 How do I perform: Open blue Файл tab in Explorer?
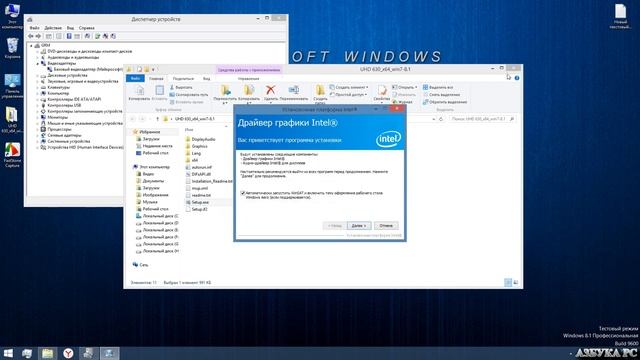(135, 78)
